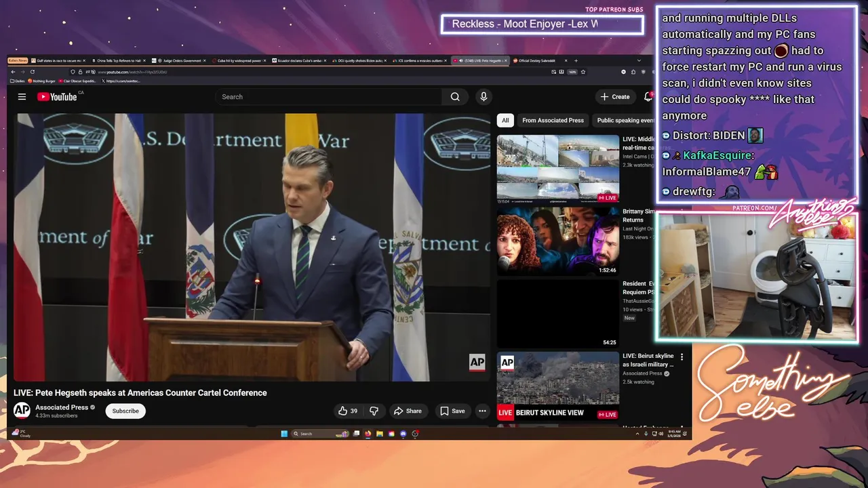Open the Associated Press channel name link
This screenshot has width=868, height=488.
point(62,407)
